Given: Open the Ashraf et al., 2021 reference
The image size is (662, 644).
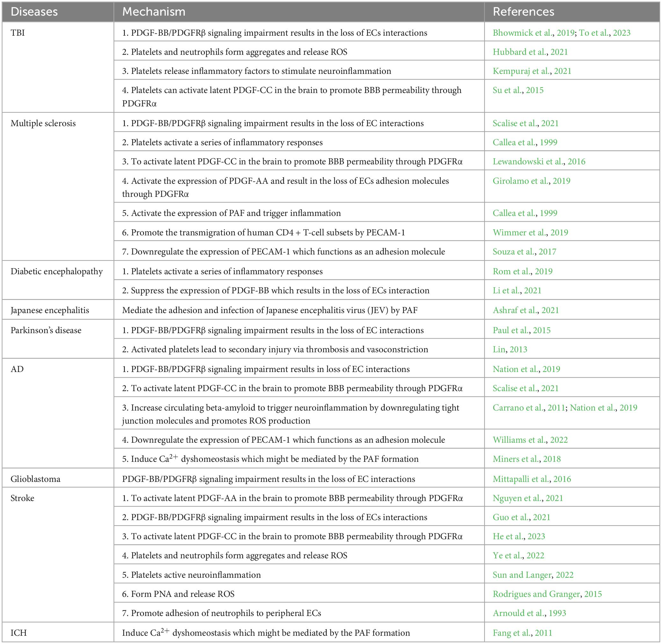Looking at the screenshot, I should (526, 310).
